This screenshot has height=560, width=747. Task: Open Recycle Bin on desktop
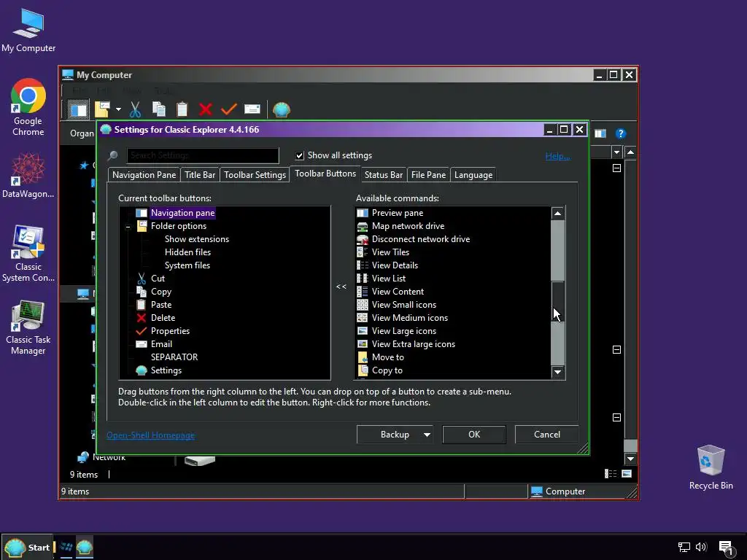(711, 467)
